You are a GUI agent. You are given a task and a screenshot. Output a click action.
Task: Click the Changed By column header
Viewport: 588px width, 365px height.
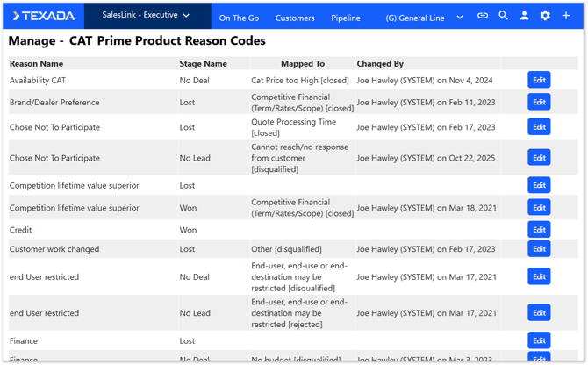click(x=380, y=63)
